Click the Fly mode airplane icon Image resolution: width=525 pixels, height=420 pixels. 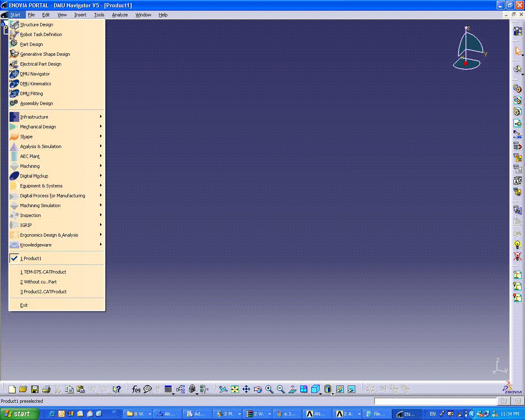[223, 389]
